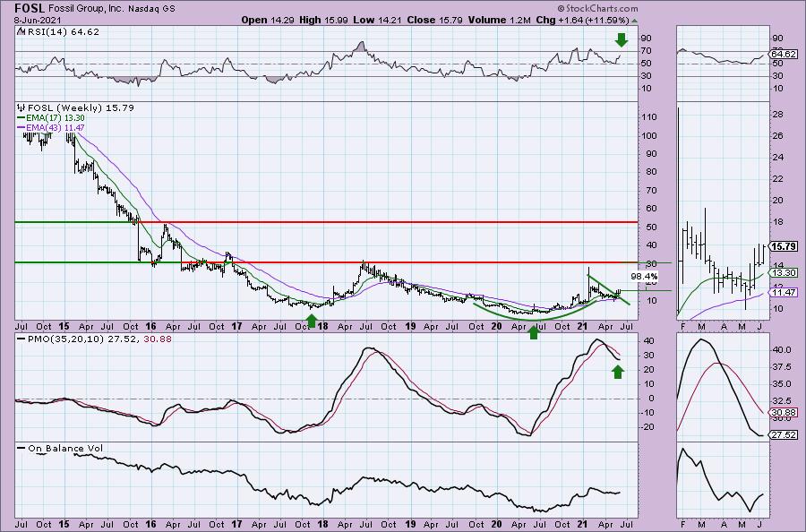This screenshot has width=806, height=532.
Task: Click the 24 price label in zoom panel
Action: (777, 158)
